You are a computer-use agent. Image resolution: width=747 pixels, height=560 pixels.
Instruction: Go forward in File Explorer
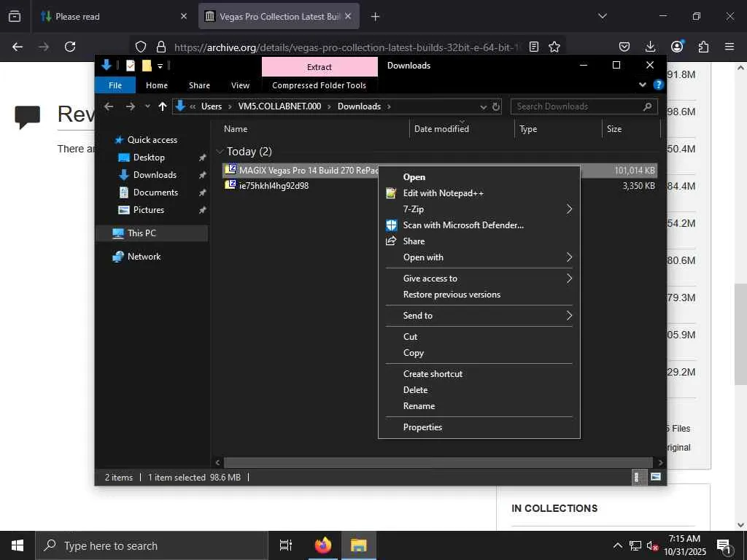coord(130,106)
